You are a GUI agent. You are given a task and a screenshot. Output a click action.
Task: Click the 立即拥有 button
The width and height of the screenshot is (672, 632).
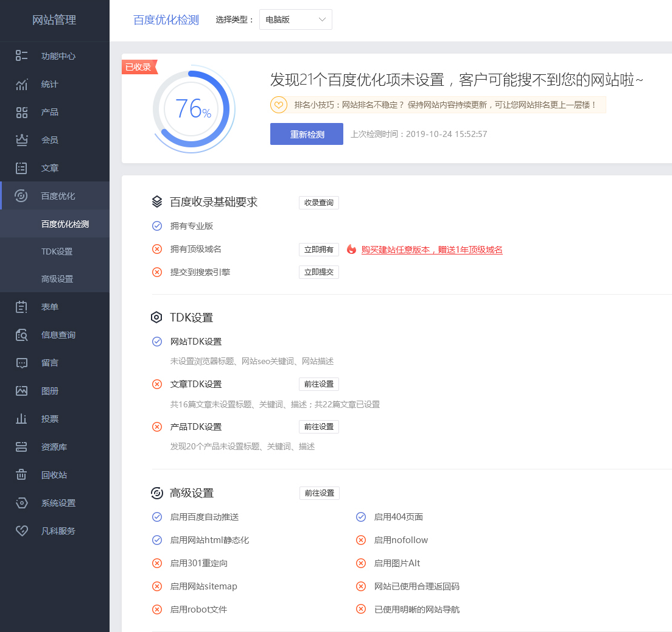(x=319, y=250)
